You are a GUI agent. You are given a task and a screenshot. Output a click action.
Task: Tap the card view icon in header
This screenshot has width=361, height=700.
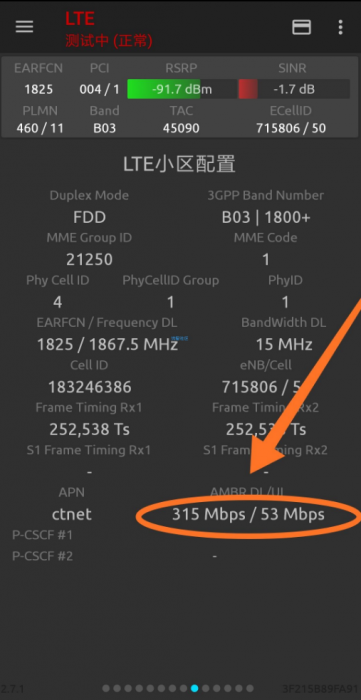302,27
